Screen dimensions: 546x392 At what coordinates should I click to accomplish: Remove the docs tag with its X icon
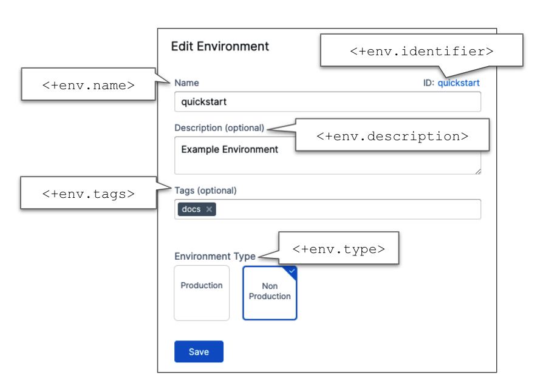(x=209, y=209)
